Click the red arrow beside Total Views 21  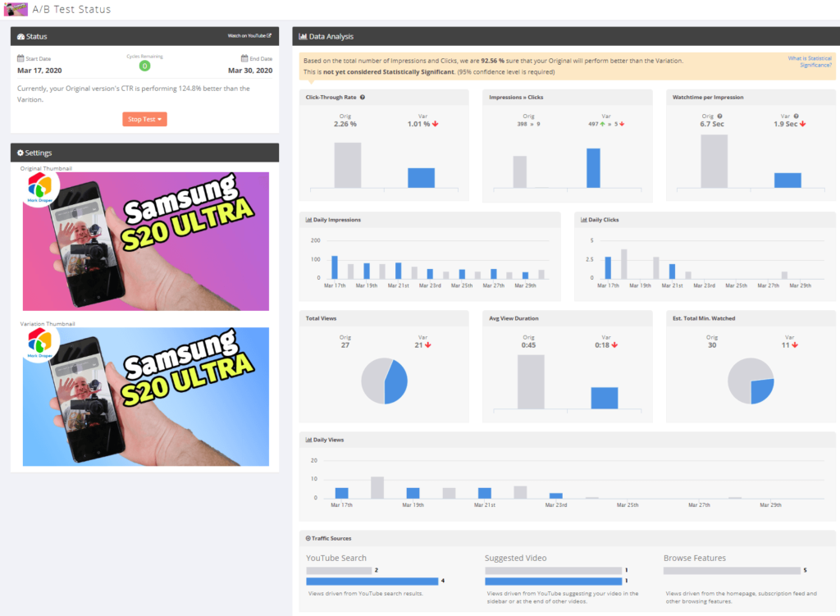[428, 345]
